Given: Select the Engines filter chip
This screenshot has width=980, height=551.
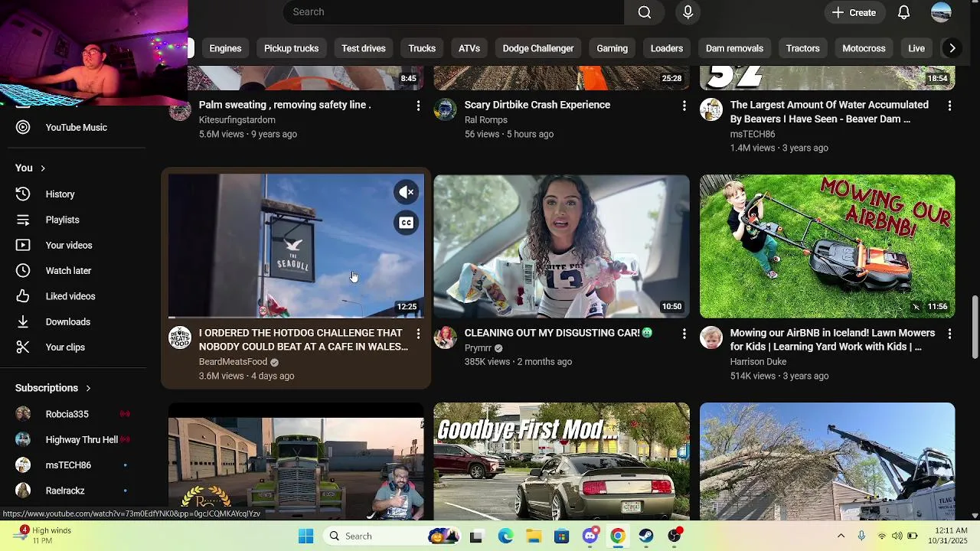Looking at the screenshot, I should point(225,48).
